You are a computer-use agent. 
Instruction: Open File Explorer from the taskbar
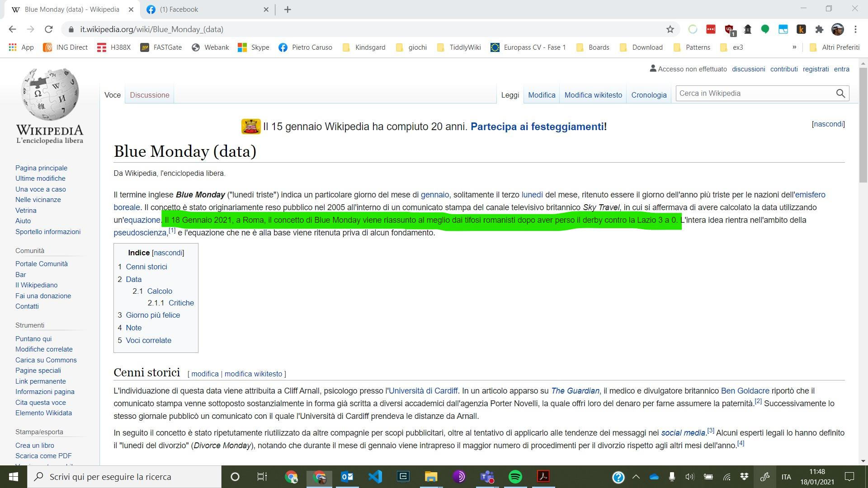tap(431, 477)
